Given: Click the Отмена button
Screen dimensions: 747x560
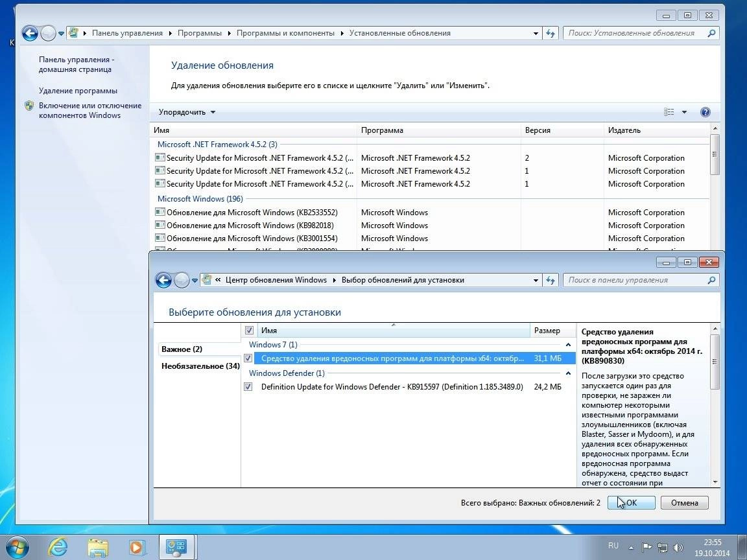Looking at the screenshot, I should 685,503.
